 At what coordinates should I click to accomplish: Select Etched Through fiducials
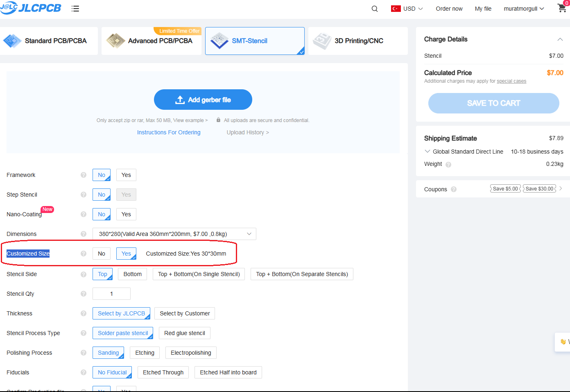click(x=163, y=372)
